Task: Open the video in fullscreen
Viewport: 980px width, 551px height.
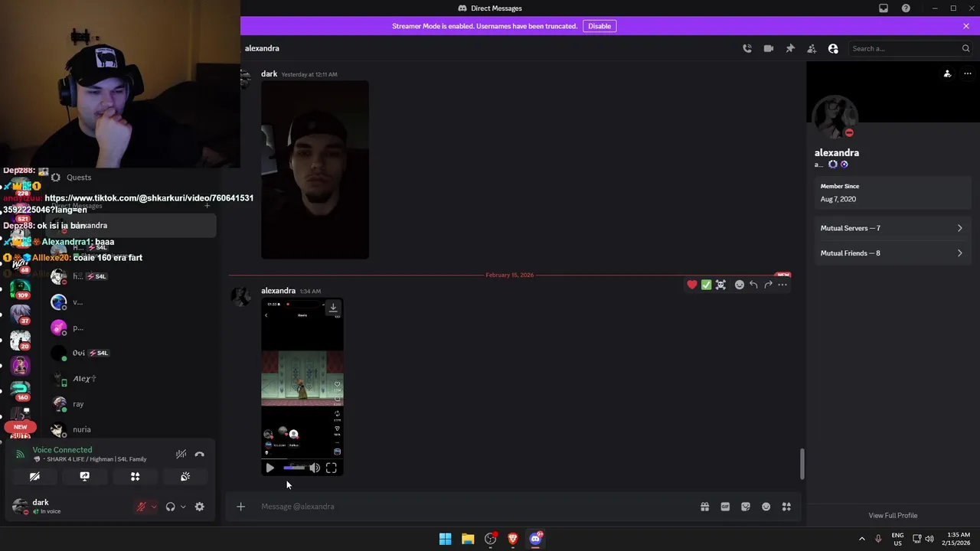Action: tap(332, 468)
